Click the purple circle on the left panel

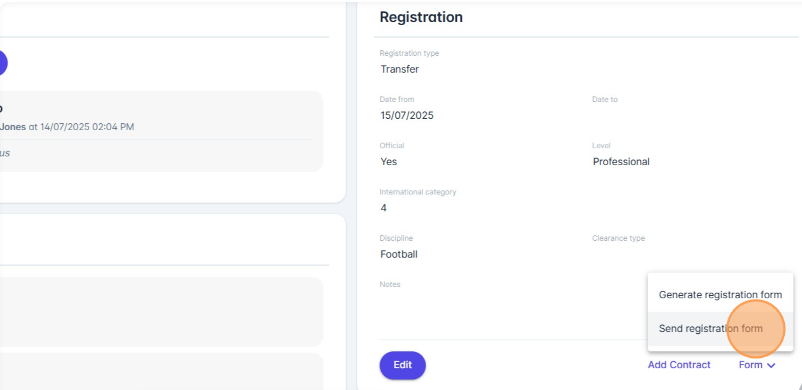(x=2, y=63)
